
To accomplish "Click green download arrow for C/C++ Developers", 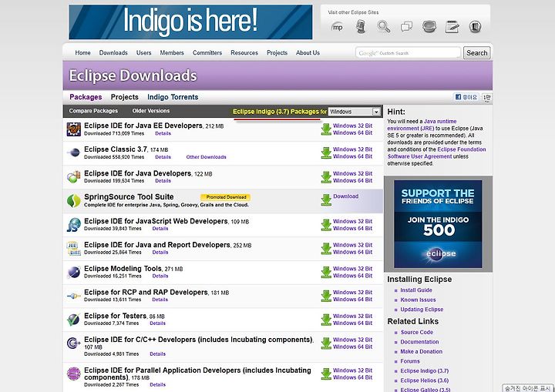I will tap(326, 343).
